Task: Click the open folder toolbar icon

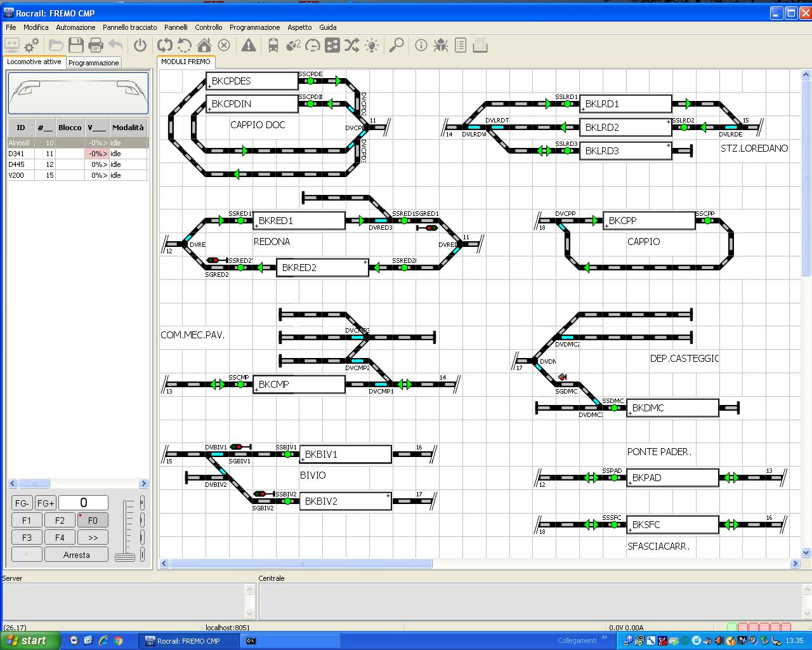Action: point(56,45)
